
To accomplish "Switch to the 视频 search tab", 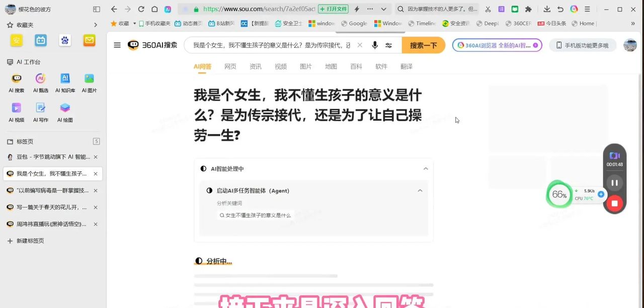I will [281, 66].
